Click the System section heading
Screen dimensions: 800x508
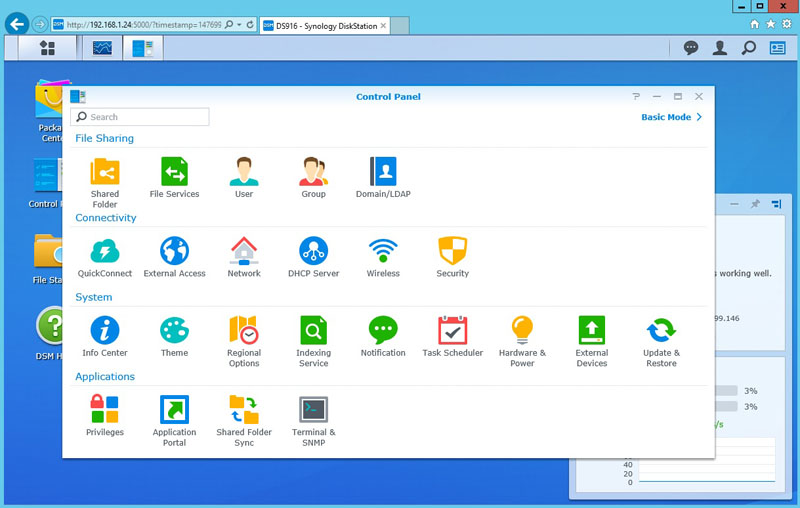pos(93,297)
